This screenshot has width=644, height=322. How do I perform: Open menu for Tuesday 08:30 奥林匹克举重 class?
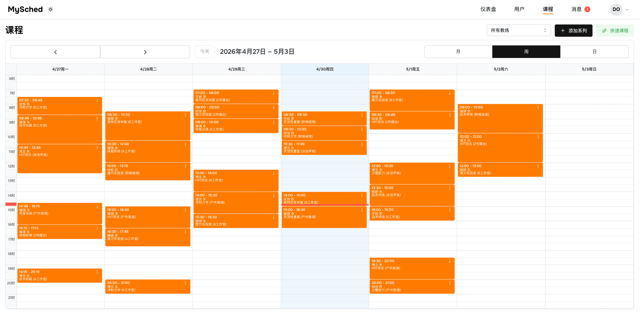pyautogui.click(x=185, y=115)
